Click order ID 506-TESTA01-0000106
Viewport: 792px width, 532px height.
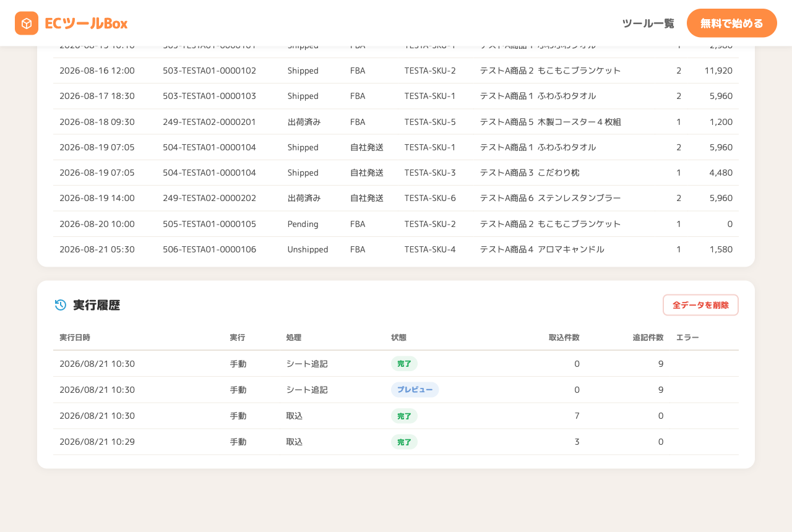pyautogui.click(x=209, y=249)
